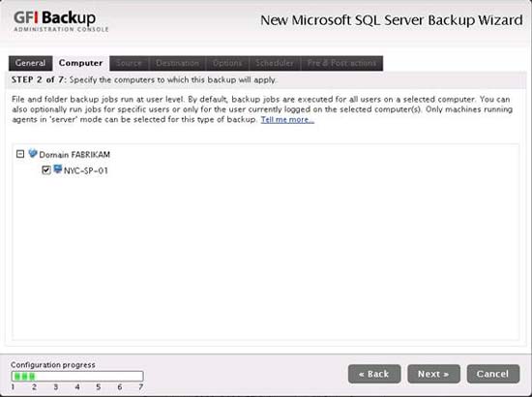Uncheck the NYC-SP-01 checkbox
The image size is (532, 397).
coord(46,169)
